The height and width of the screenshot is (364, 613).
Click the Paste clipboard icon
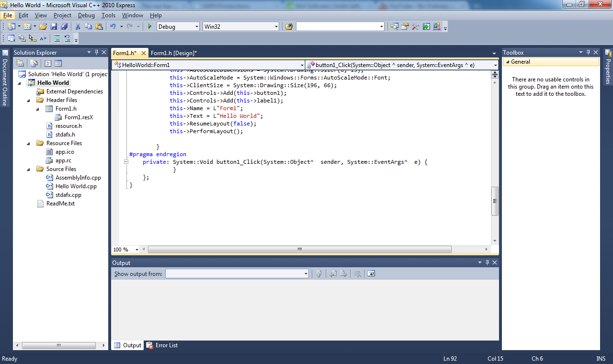pyautogui.click(x=99, y=26)
